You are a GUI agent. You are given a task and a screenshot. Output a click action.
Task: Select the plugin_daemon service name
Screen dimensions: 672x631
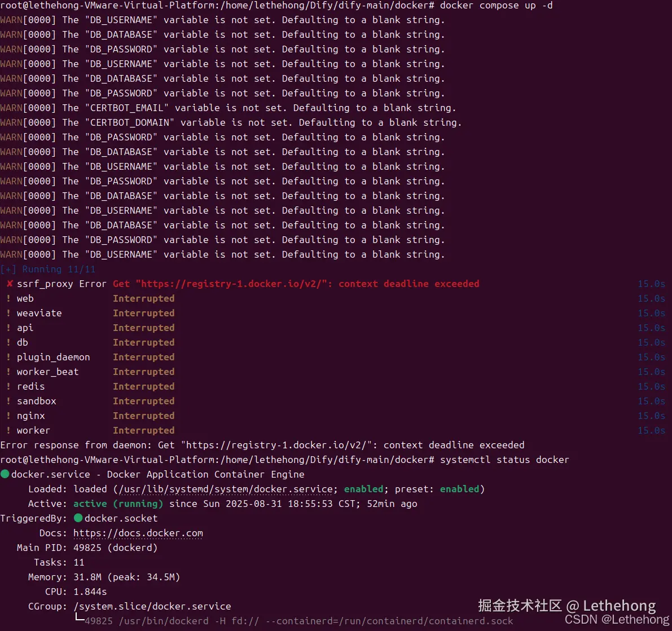coord(54,358)
